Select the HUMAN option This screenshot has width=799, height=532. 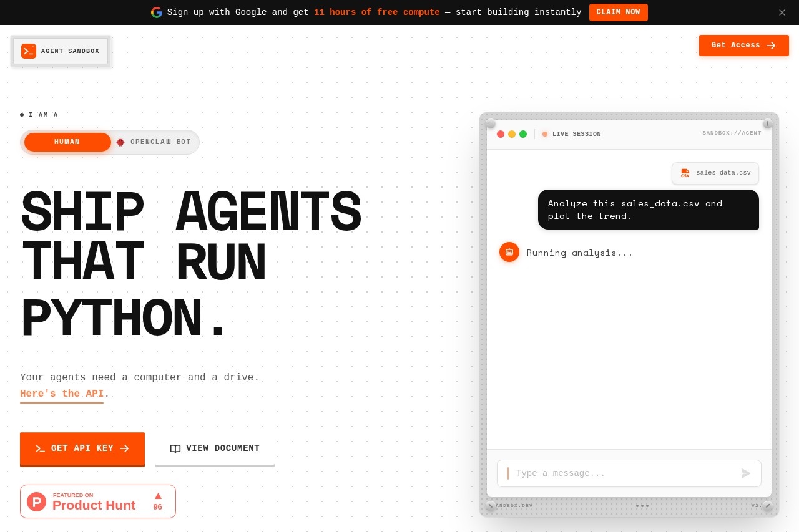67,142
